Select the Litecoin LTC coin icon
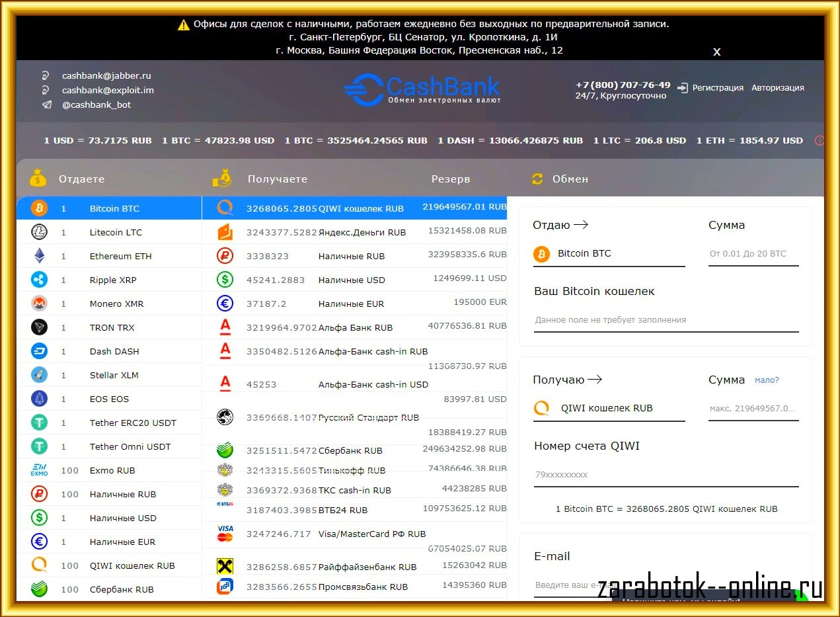The width and height of the screenshot is (840, 617). 40,232
